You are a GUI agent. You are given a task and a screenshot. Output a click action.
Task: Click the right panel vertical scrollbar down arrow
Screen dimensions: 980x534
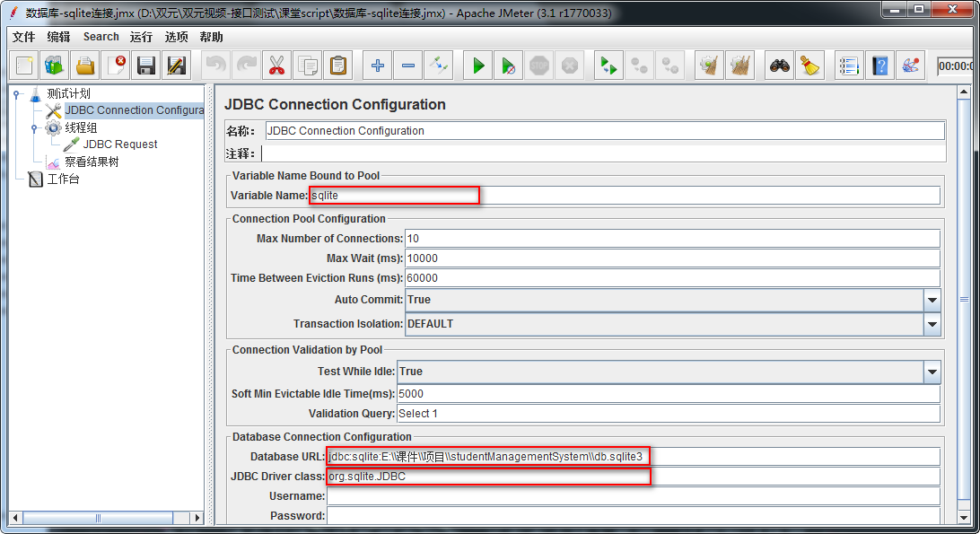963,518
